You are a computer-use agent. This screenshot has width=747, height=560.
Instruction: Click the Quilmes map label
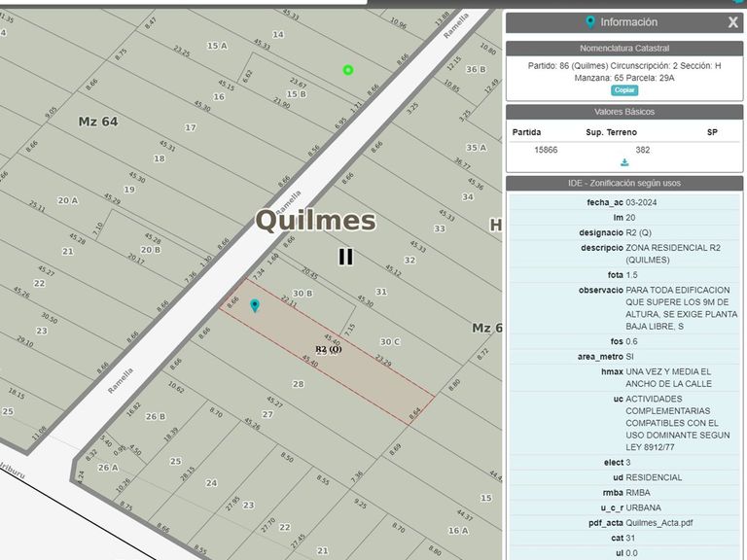tap(315, 220)
